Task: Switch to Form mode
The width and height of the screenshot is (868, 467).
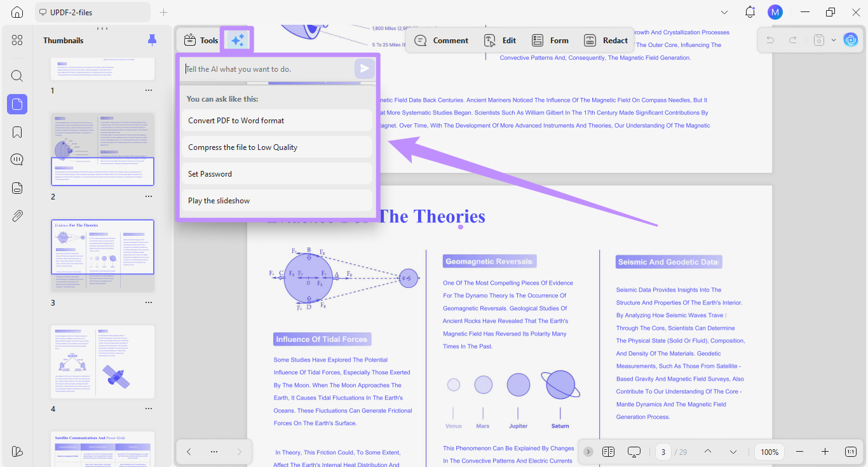Action: (x=550, y=40)
